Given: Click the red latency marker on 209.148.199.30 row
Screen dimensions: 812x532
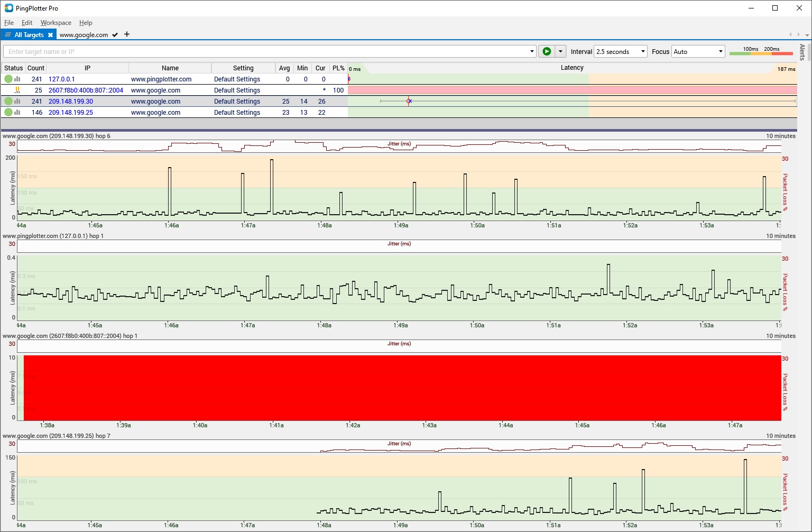Looking at the screenshot, I should coord(409,101).
